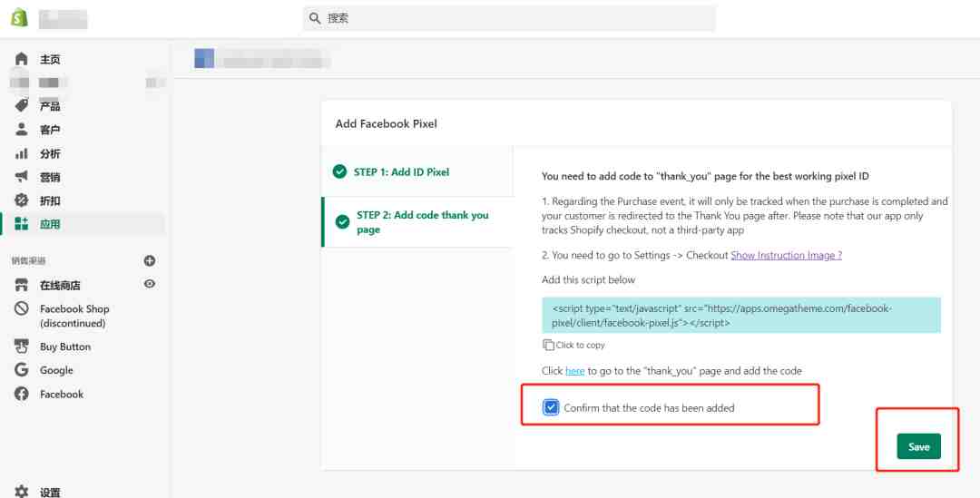Open the Show Instruction Image link
Viewport: 980px width, 498px height.
(786, 255)
